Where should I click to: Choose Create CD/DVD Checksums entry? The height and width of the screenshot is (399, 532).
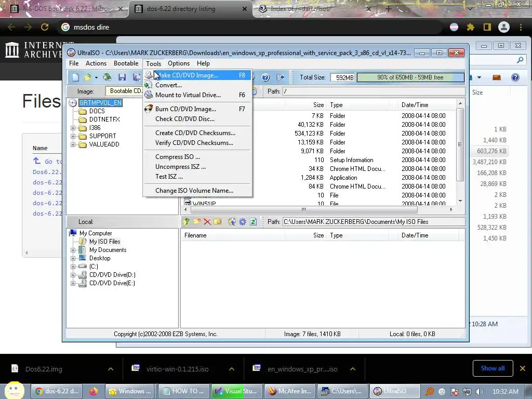197,133
